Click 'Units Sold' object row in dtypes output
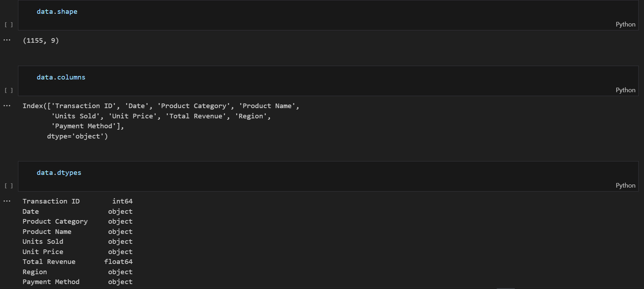Screen dimensions: 644x289 pos(77,242)
